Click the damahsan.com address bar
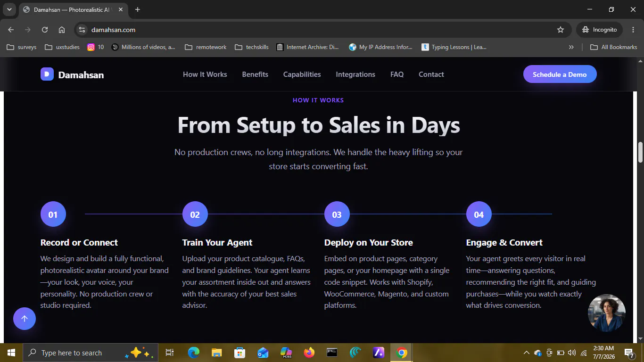 point(322,30)
